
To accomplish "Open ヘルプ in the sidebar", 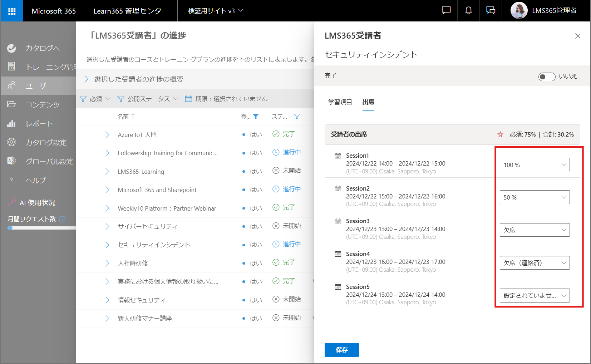I will tap(38, 180).
